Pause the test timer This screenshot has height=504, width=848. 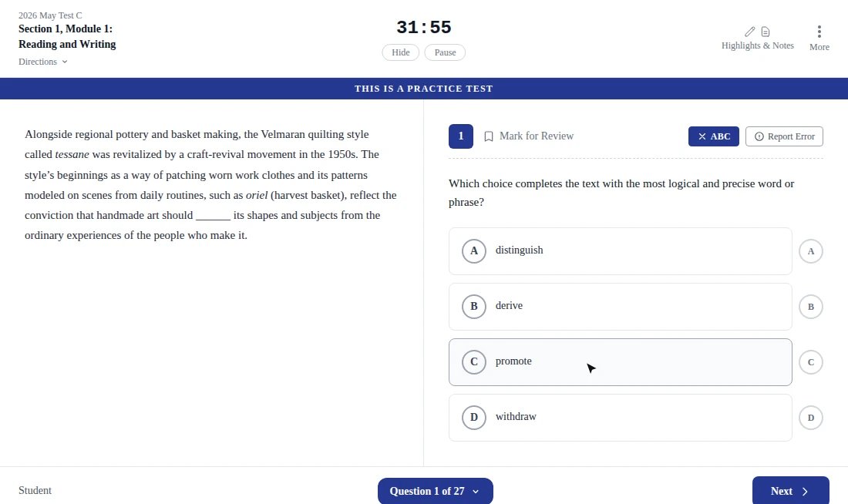445,52
